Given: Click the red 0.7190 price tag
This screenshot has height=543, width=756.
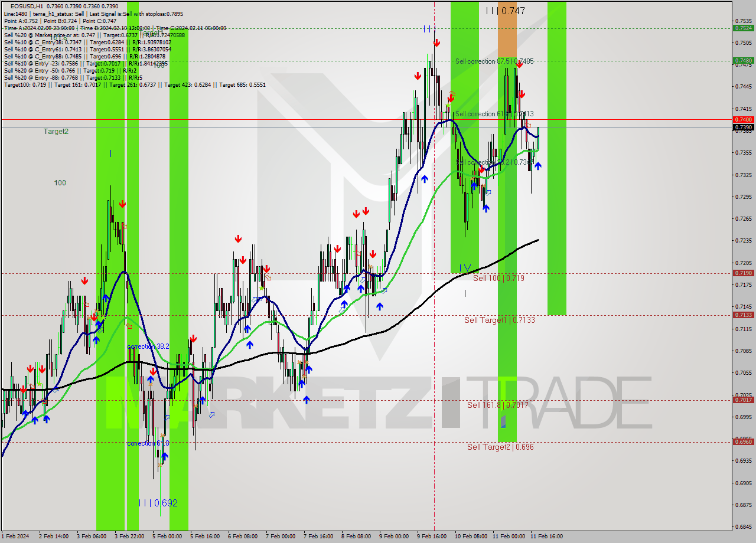Looking at the screenshot, I should (743, 273).
